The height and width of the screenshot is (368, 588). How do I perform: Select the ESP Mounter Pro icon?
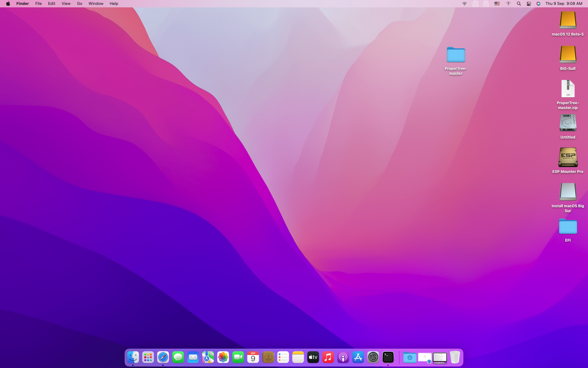567,158
